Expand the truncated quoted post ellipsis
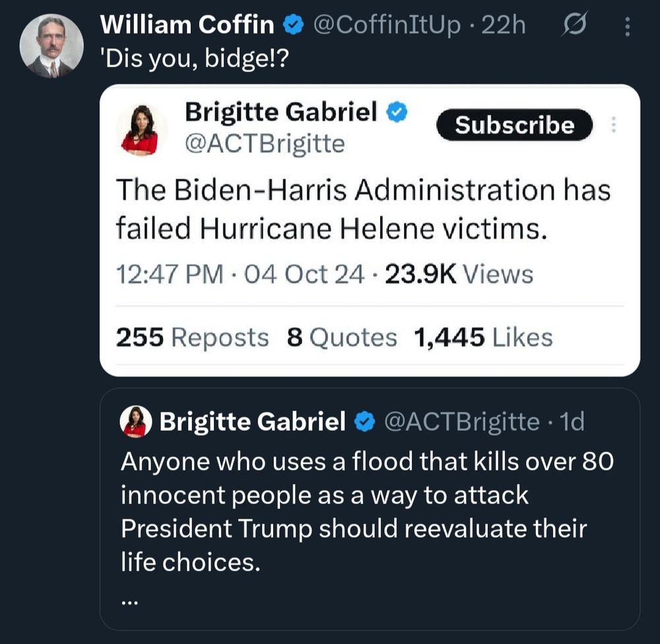 click(130, 600)
